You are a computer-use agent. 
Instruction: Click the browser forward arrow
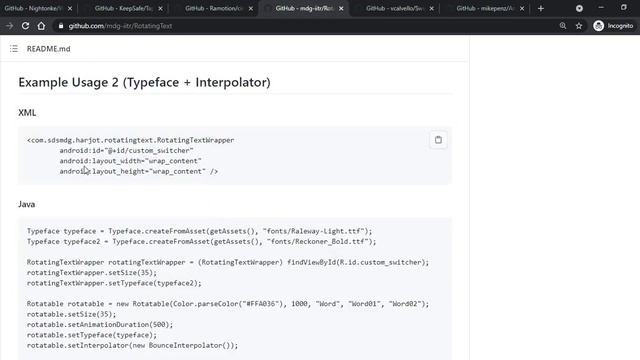[x=9, y=26]
